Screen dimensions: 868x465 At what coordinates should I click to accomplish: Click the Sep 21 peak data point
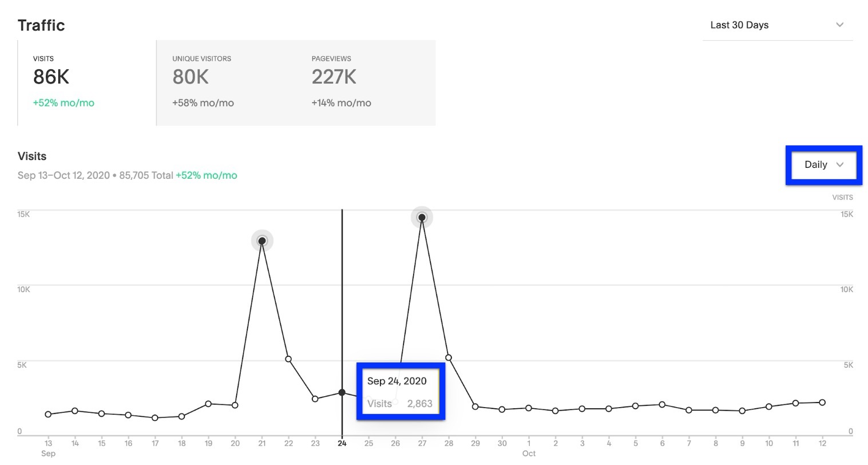tap(262, 241)
